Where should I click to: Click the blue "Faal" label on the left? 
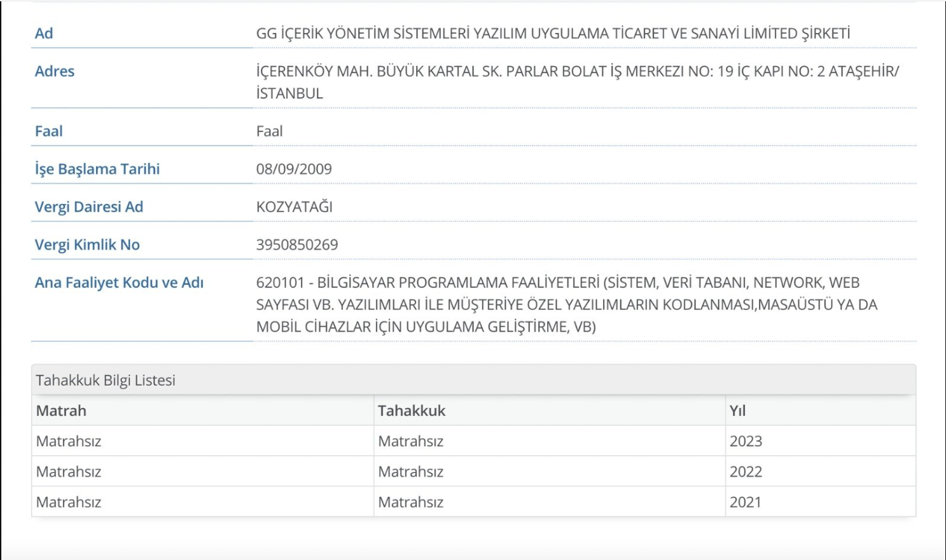pos(49,132)
